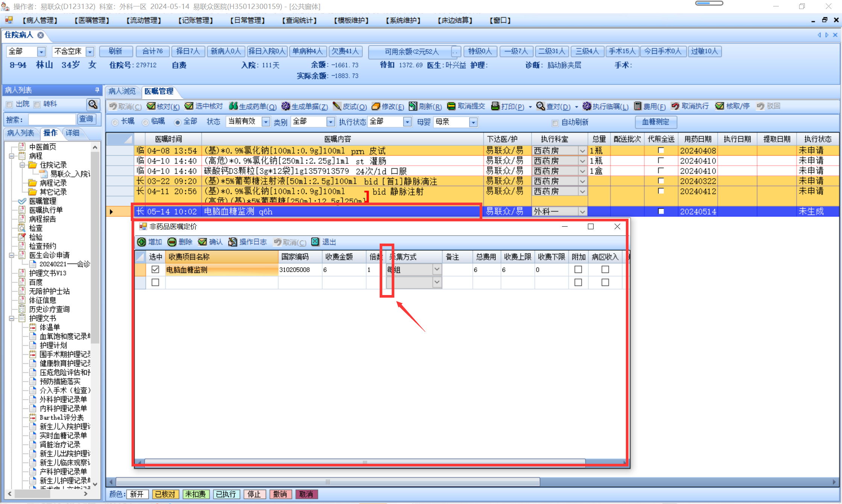Click the 生成药单(Q) icon
The height and width of the screenshot is (504, 842).
click(x=233, y=106)
